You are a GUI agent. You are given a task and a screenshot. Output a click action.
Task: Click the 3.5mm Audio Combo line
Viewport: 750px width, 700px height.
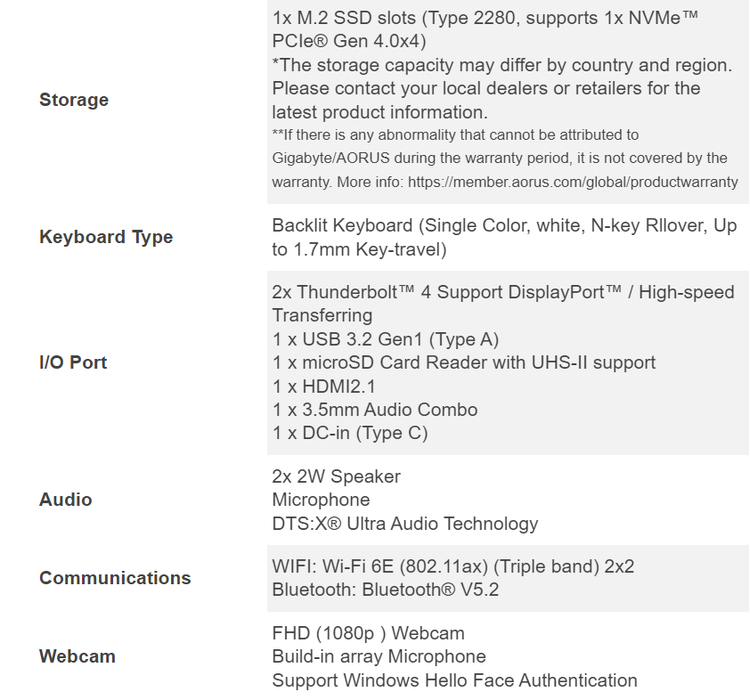[375, 410]
